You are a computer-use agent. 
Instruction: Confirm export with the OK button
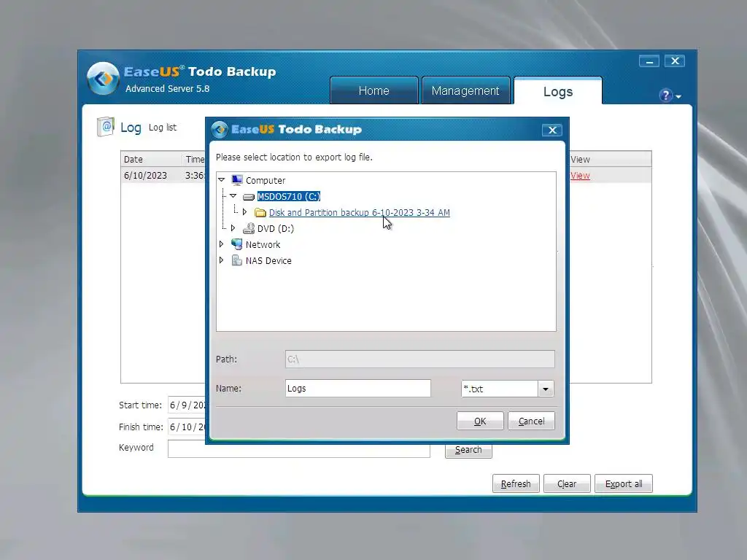click(x=480, y=421)
